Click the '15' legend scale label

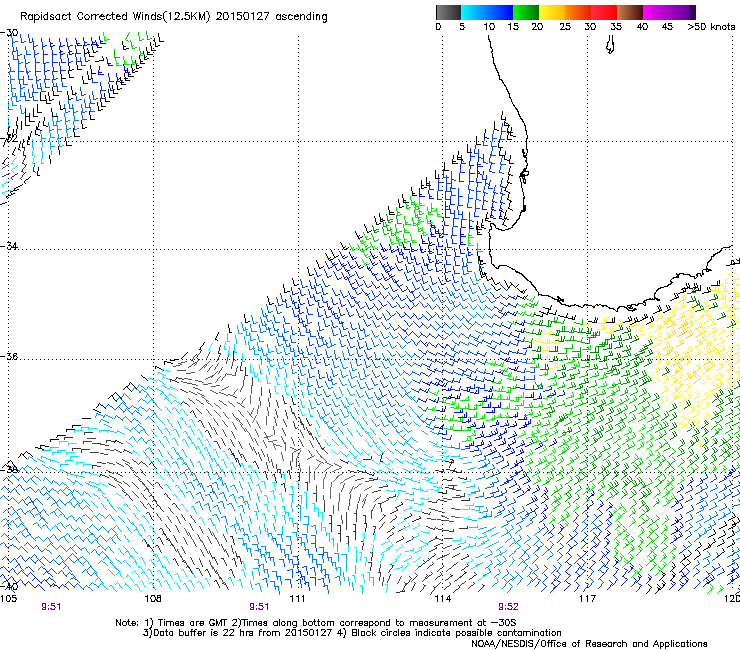513,27
